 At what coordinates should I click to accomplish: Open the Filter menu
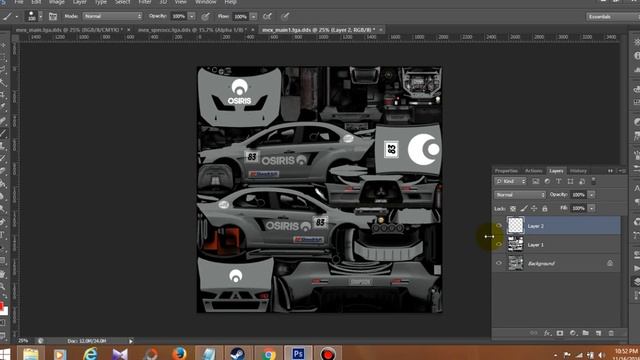(145, 2)
